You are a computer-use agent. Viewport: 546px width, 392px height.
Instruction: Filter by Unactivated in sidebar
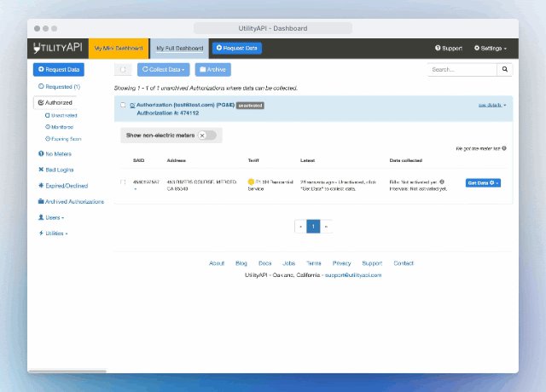coord(61,116)
